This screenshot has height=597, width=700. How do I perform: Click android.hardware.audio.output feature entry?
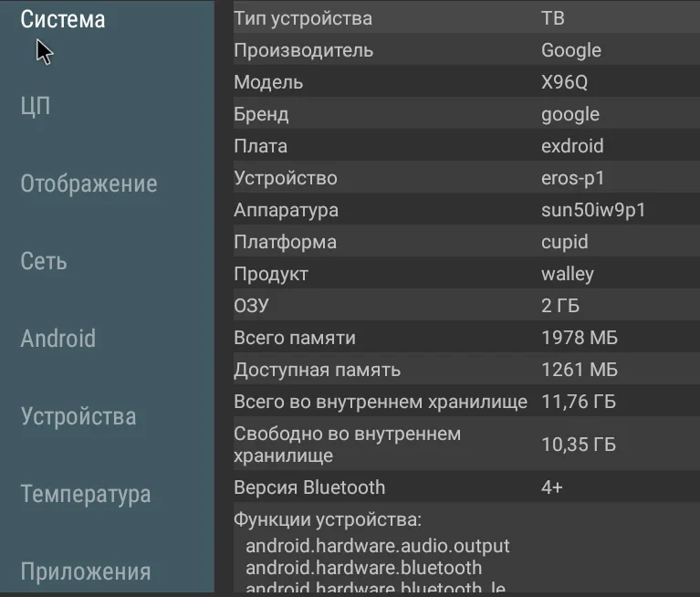[x=378, y=546]
